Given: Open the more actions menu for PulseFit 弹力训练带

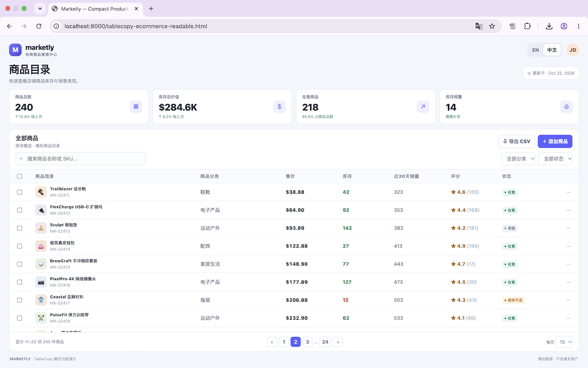Looking at the screenshot, I should 568,318.
